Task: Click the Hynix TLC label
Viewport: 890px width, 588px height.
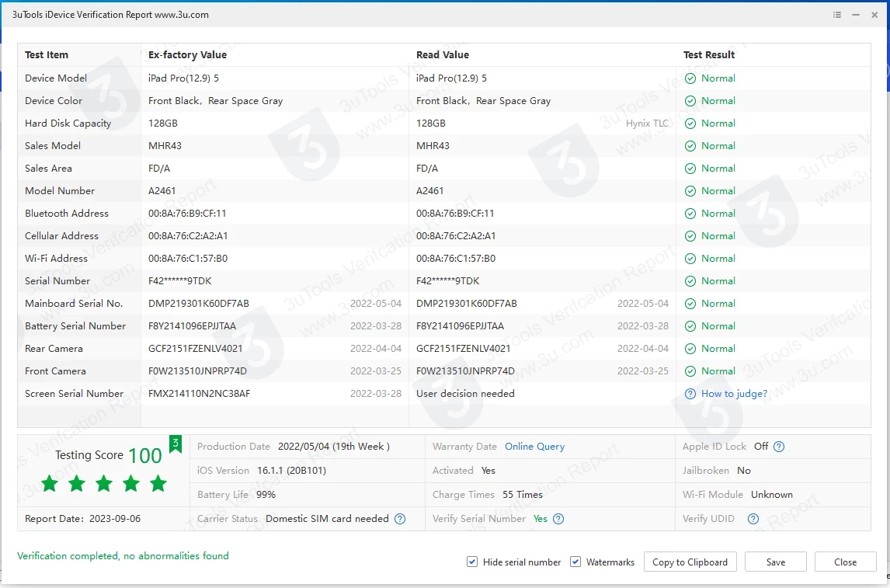Action: pyautogui.click(x=647, y=124)
